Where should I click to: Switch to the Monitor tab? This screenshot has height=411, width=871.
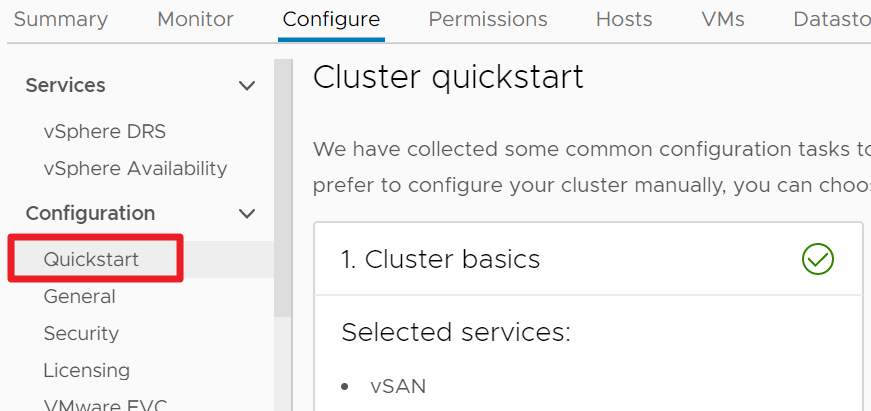(195, 19)
